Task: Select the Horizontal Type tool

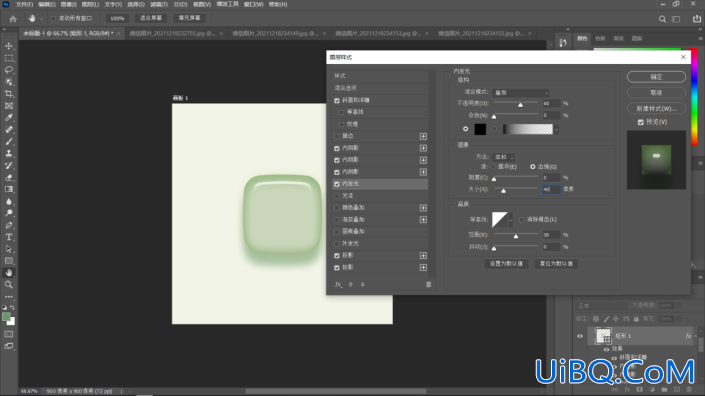Action: [x=9, y=237]
